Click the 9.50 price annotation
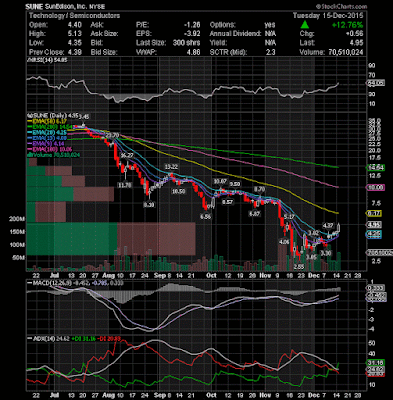Screen dimensions: 393x400 pos(235,184)
